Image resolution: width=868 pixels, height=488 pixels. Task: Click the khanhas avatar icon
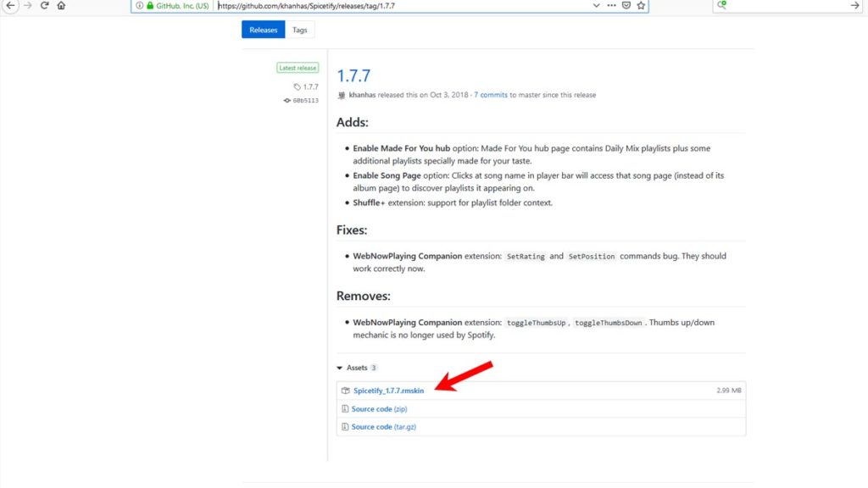342,95
